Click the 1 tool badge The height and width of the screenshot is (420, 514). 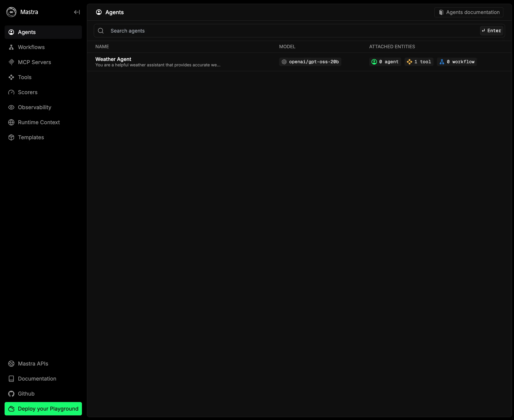[419, 62]
